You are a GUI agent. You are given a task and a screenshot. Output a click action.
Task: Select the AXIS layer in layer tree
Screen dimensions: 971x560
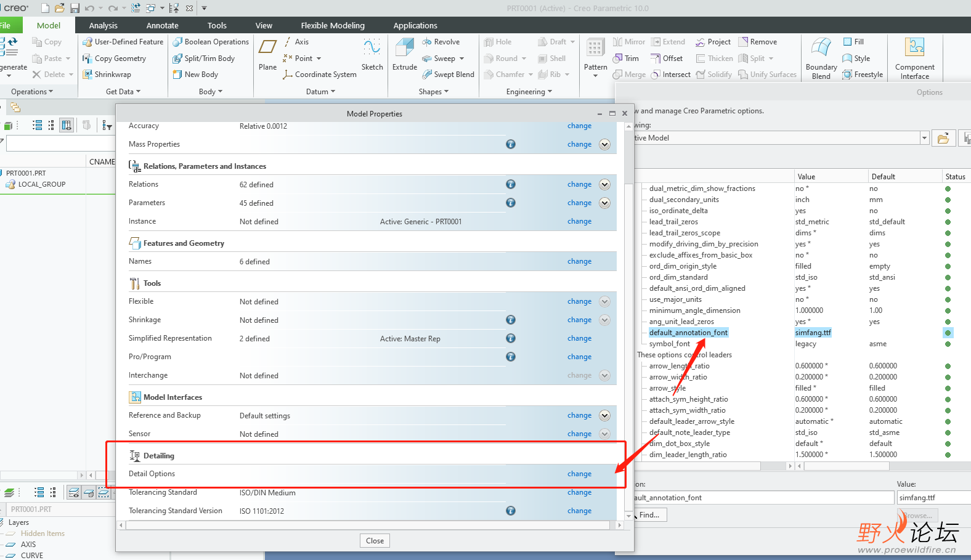pyautogui.click(x=28, y=545)
